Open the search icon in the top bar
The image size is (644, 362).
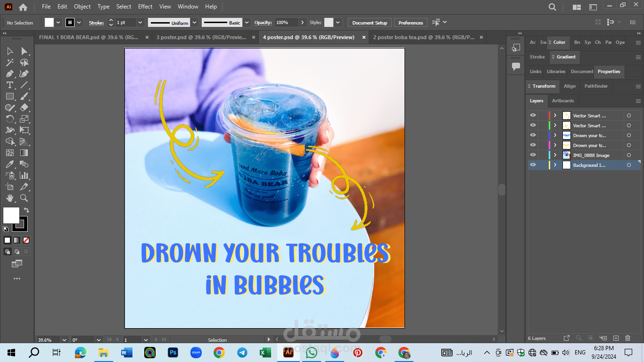point(553,7)
